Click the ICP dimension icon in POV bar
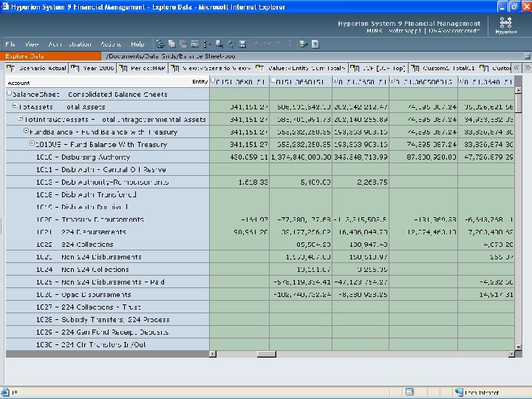The width and height of the screenshot is (532, 399). pos(355,68)
